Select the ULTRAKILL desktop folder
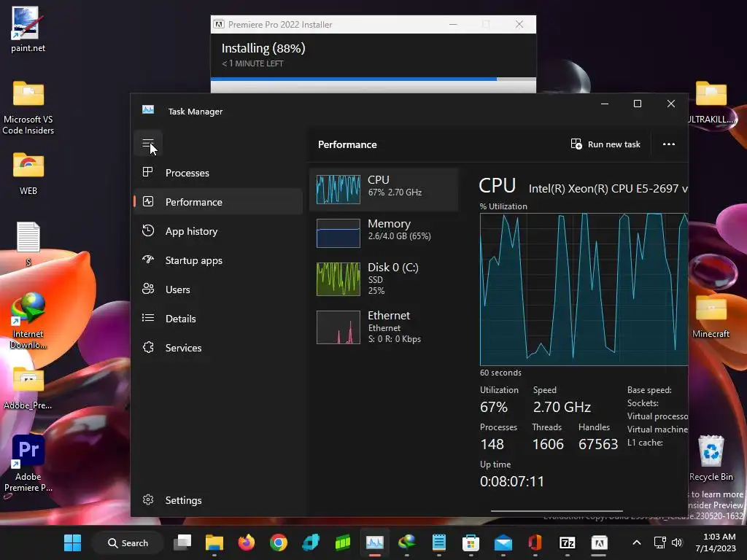Screen dimensions: 747x560 coord(711,102)
